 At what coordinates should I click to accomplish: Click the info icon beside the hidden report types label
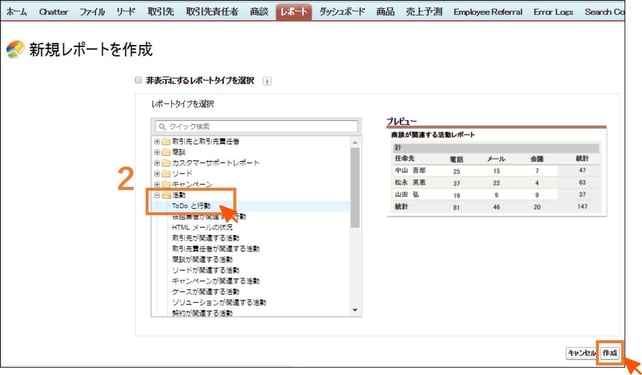(x=267, y=81)
